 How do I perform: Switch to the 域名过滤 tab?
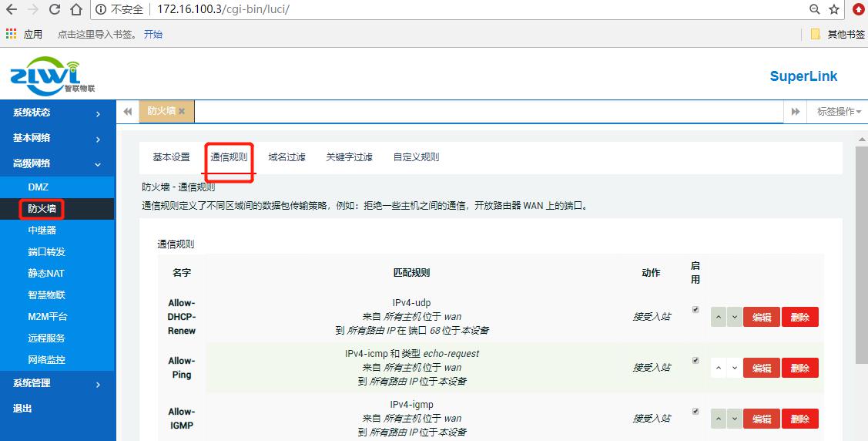tap(287, 157)
